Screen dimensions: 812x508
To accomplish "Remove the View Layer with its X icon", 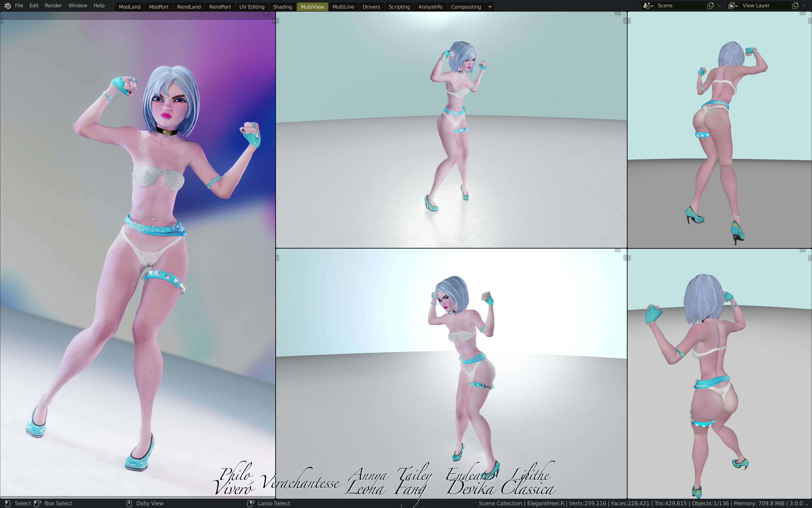I will coord(804,6).
